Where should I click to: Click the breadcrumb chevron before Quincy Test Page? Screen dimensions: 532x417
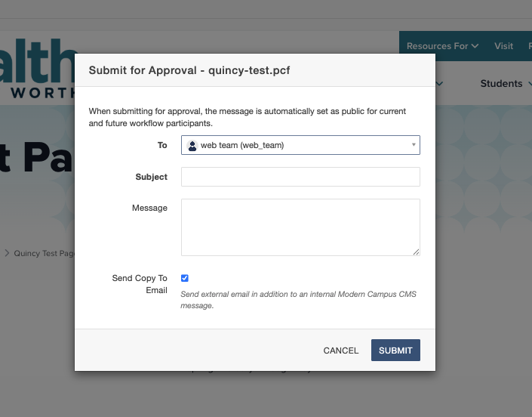(x=7, y=253)
